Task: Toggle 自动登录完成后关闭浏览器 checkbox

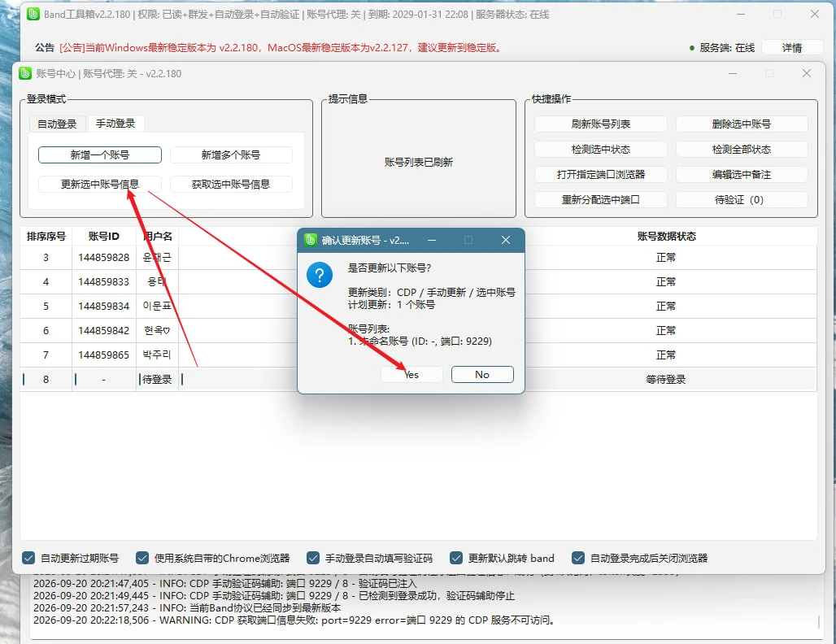Action: tap(578, 558)
